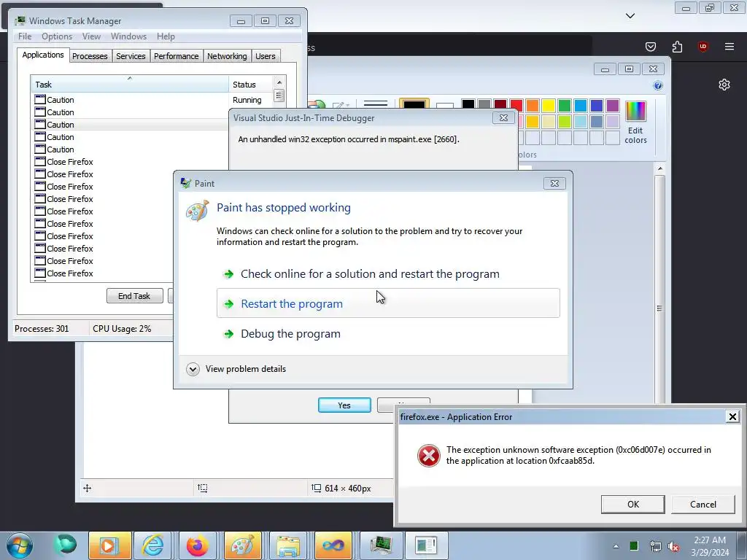Open Task Manager File menu
This screenshot has height=560, width=747.
25,36
